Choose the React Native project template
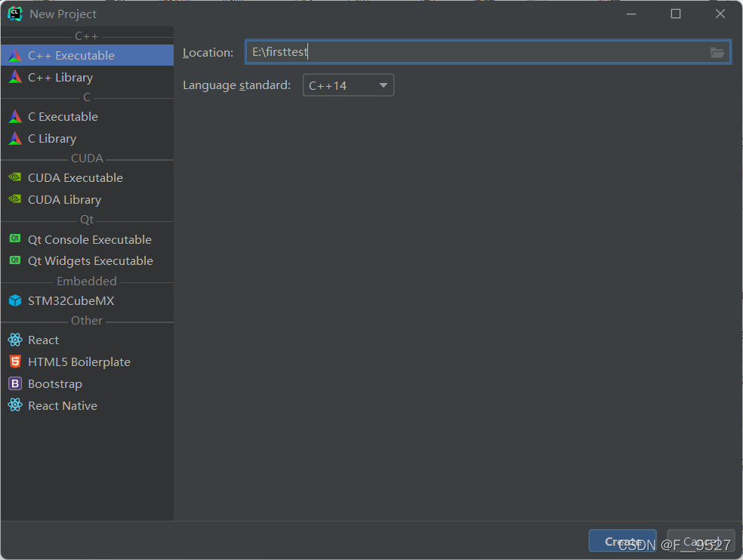Image resolution: width=743 pixels, height=560 pixels. point(87,405)
